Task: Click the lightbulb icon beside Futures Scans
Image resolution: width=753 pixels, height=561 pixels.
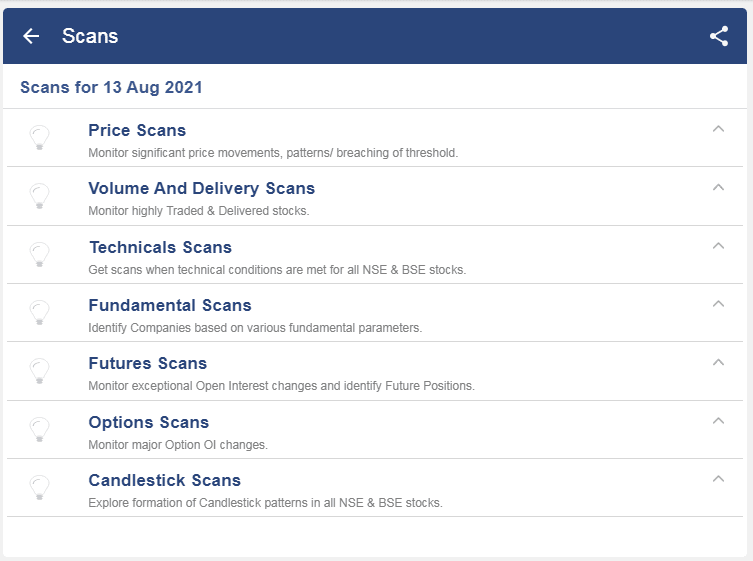Action: pyautogui.click(x=39, y=370)
